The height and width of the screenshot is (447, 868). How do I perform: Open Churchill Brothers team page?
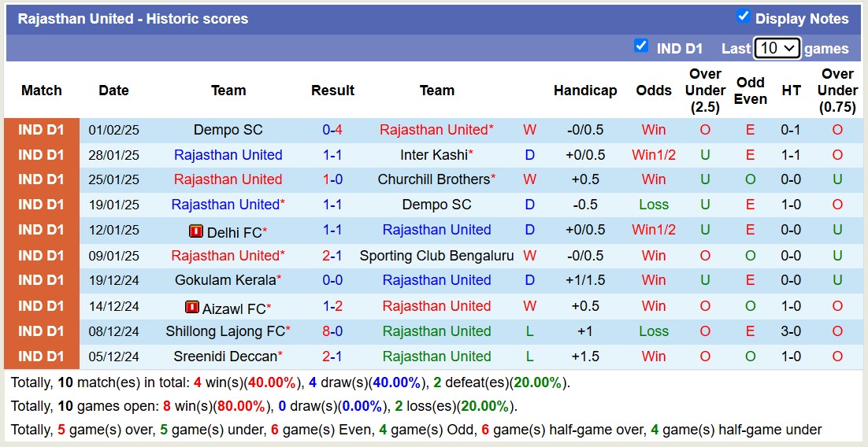(433, 179)
